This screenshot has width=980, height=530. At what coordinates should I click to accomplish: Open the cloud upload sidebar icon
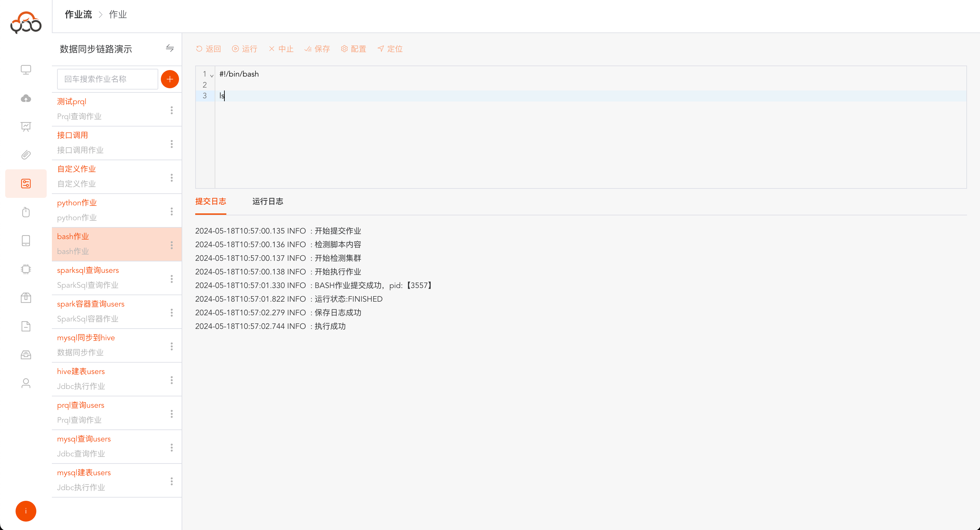26,98
